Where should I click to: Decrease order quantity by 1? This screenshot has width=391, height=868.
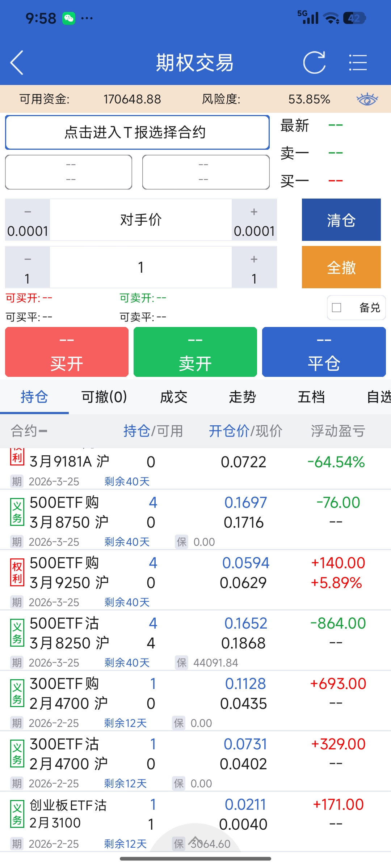(28, 268)
